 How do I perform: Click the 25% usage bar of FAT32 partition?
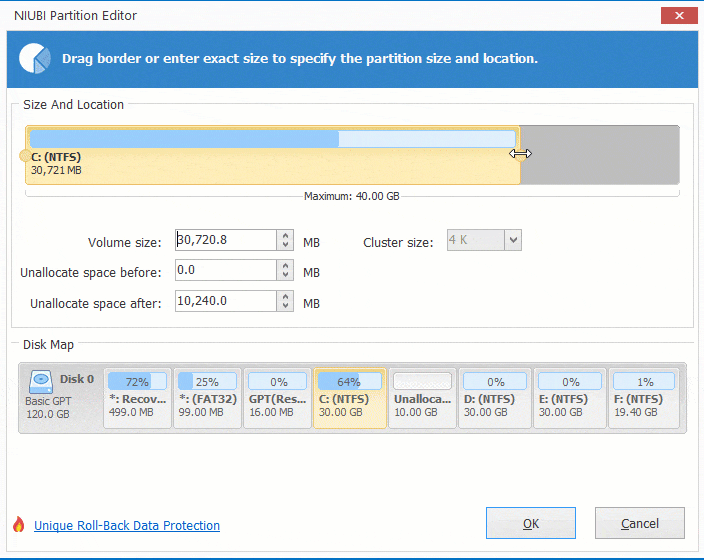click(207, 382)
